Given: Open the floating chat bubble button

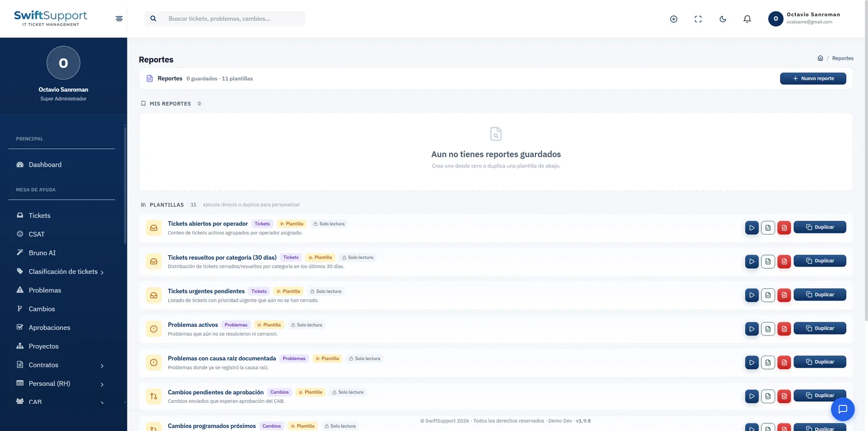Looking at the screenshot, I should 843,409.
